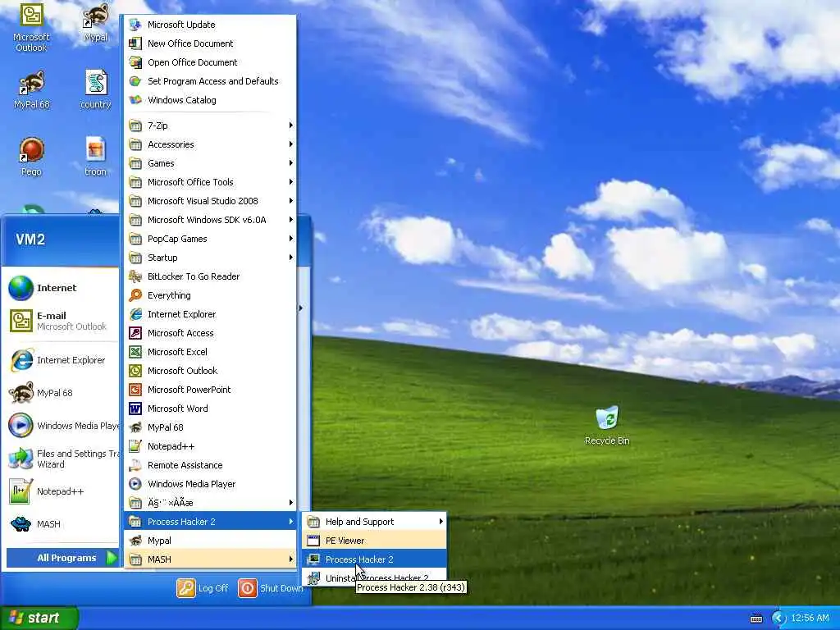This screenshot has width=840, height=630.
Task: Select the country file desktop icon
Action: pyautogui.click(x=95, y=90)
